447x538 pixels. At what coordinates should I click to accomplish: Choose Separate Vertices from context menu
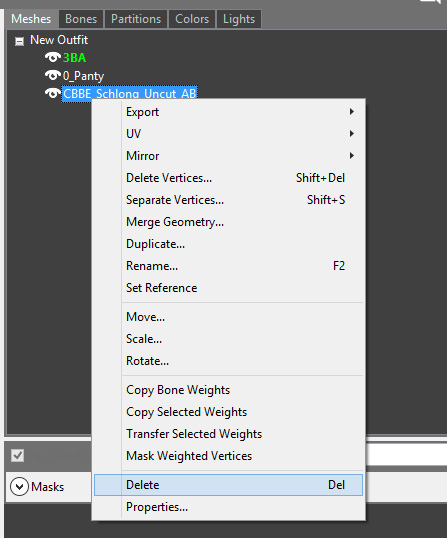[x=228, y=200]
